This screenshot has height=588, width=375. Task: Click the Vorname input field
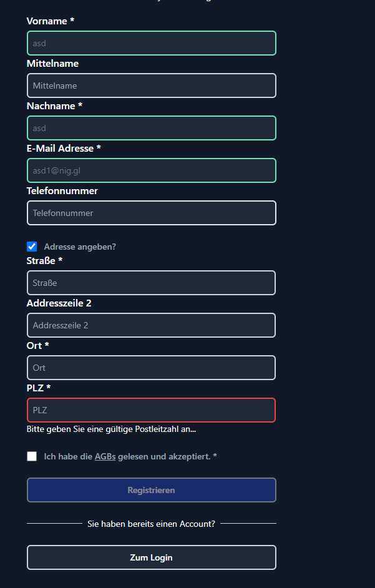click(x=151, y=43)
